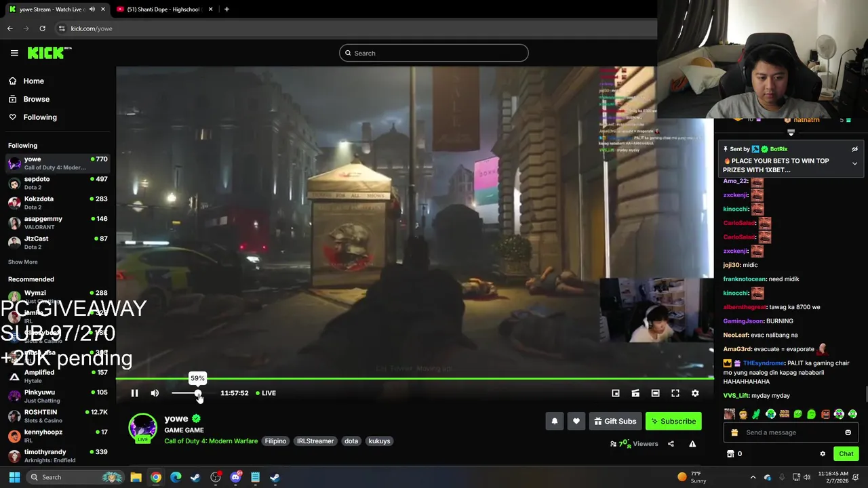Image resolution: width=868 pixels, height=488 pixels.
Task: Click yowe channel avatar
Action: (142, 428)
